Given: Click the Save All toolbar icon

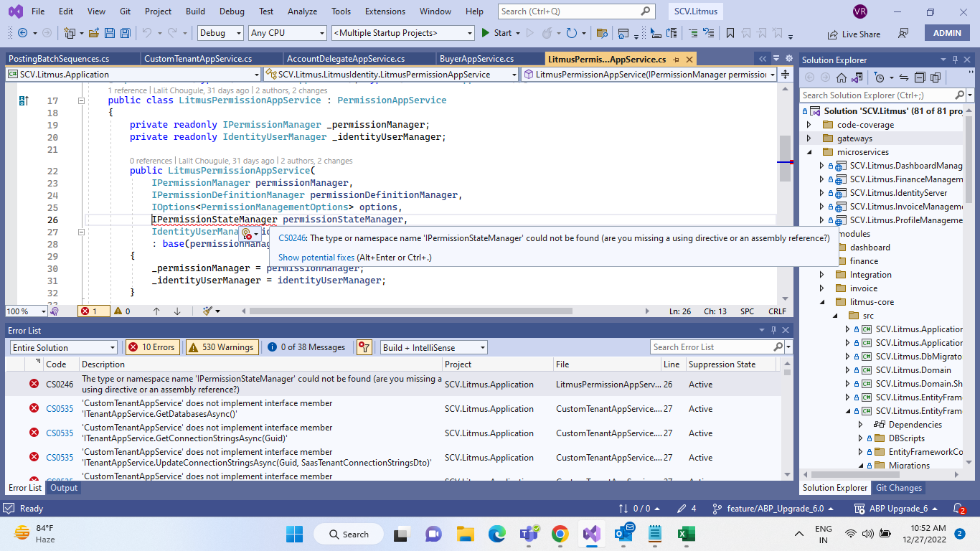Looking at the screenshot, I should pyautogui.click(x=126, y=33).
